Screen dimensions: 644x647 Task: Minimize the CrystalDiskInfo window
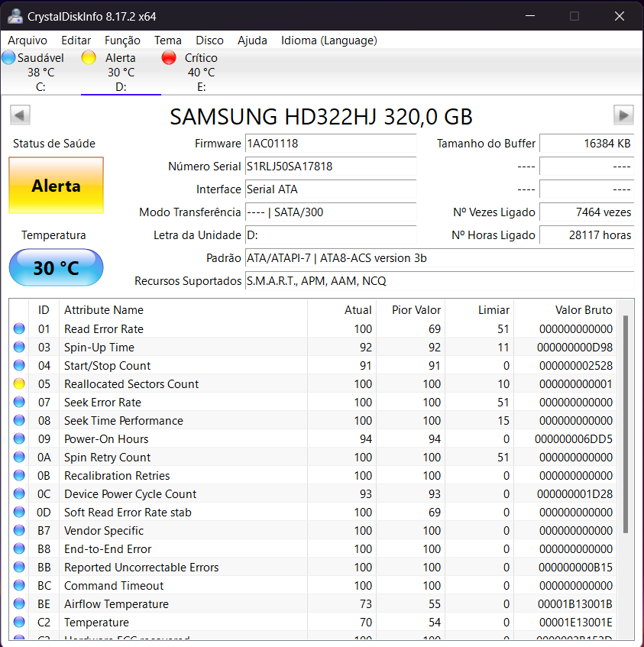[530, 16]
